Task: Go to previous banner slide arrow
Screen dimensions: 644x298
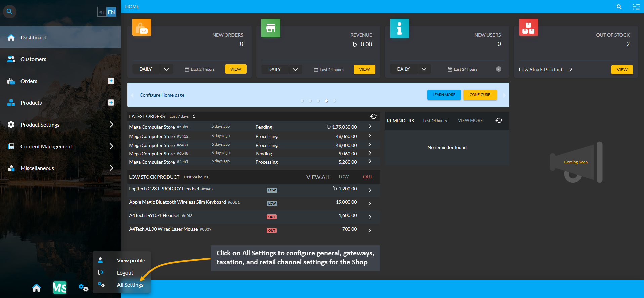Action: click(132, 95)
